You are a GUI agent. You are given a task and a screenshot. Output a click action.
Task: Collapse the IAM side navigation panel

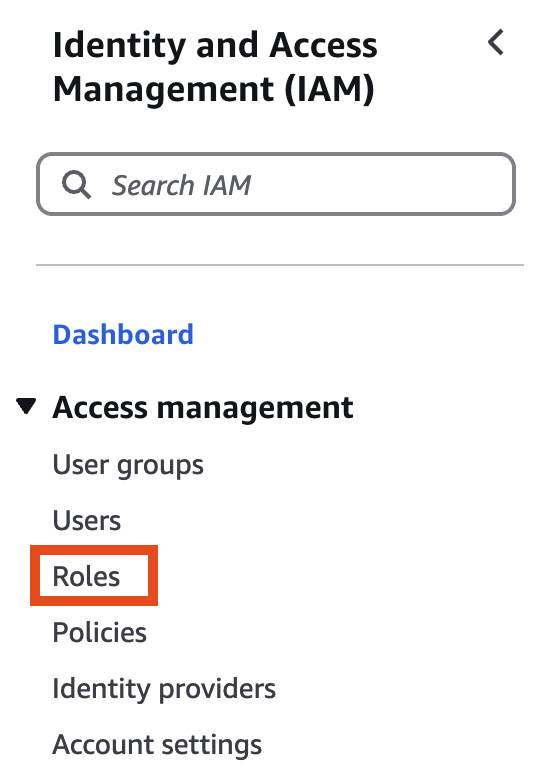coord(495,42)
